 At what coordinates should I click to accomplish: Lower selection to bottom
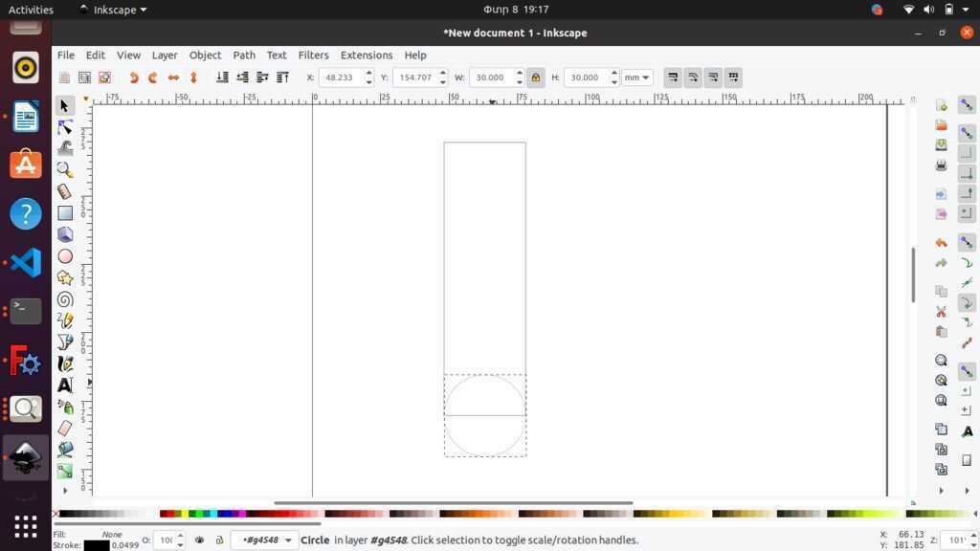222,77
